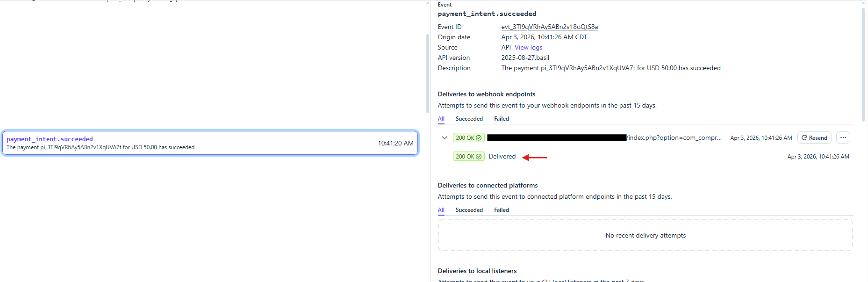Click the Delivered status text
Screen dimensions: 868x282
click(502, 157)
